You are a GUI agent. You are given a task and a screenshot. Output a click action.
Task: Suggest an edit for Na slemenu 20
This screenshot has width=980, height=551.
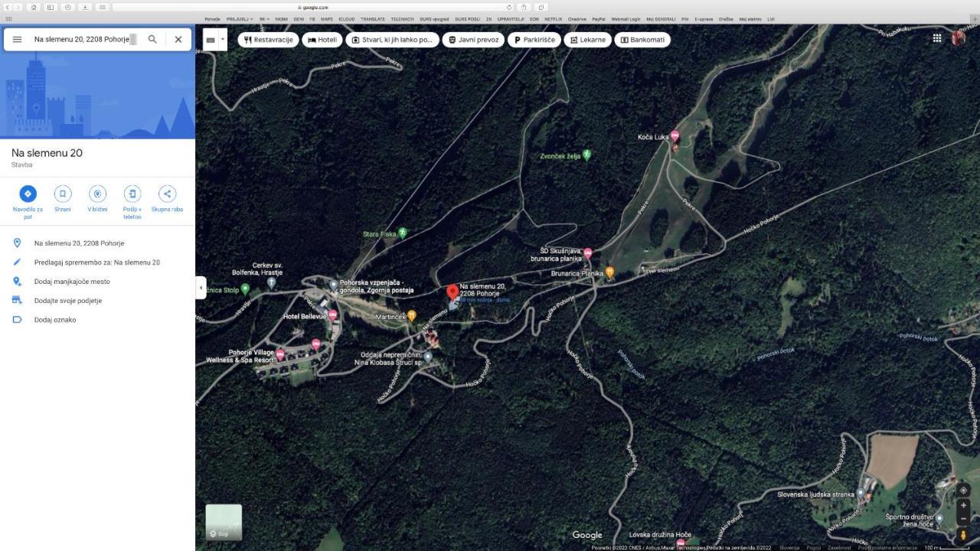97,262
